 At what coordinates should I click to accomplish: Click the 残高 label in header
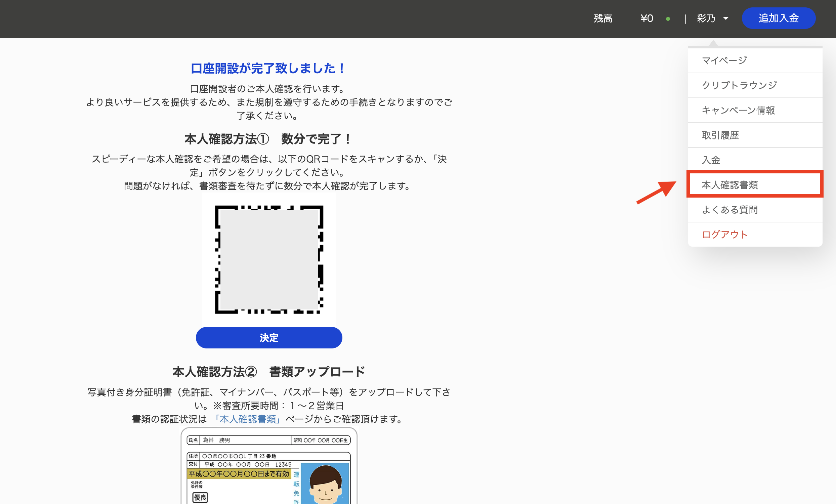pos(603,18)
